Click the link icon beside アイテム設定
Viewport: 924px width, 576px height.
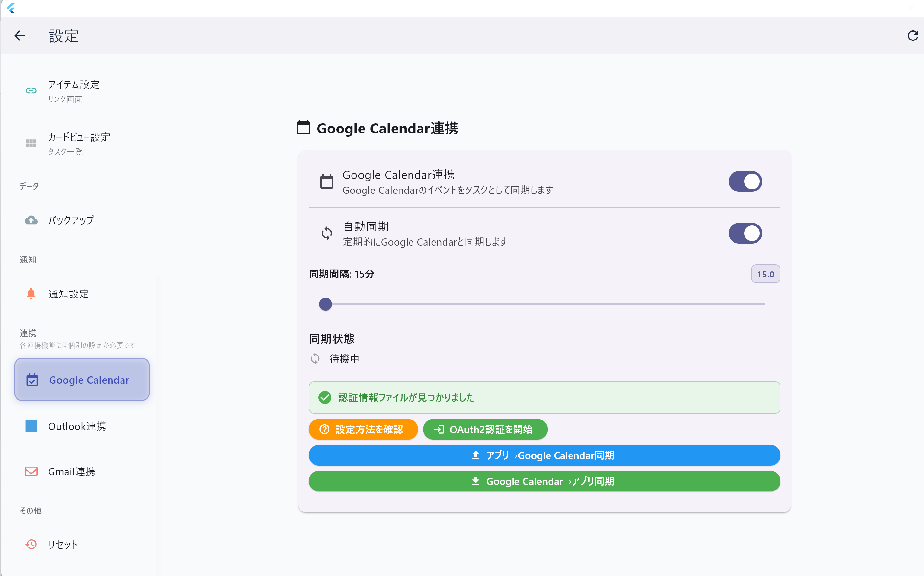coord(31,91)
